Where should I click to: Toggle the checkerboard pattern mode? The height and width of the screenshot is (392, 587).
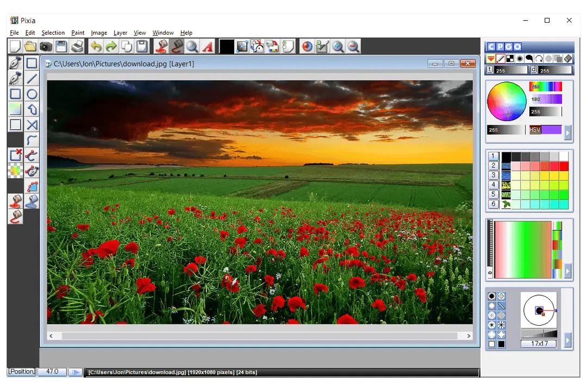(510, 59)
